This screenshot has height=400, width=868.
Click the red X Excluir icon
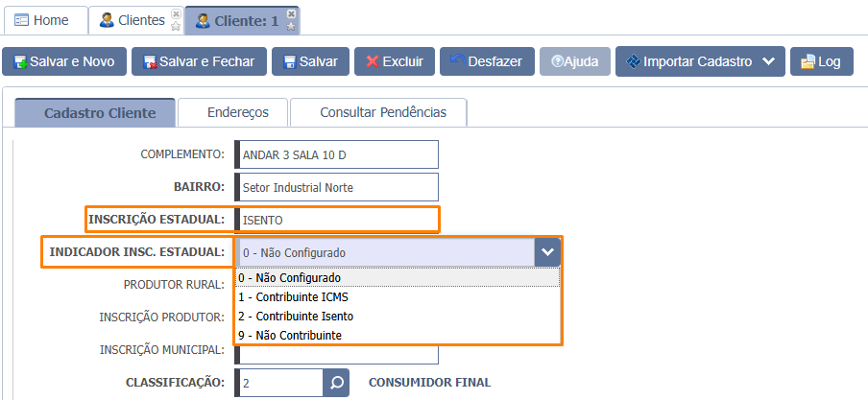tap(372, 62)
